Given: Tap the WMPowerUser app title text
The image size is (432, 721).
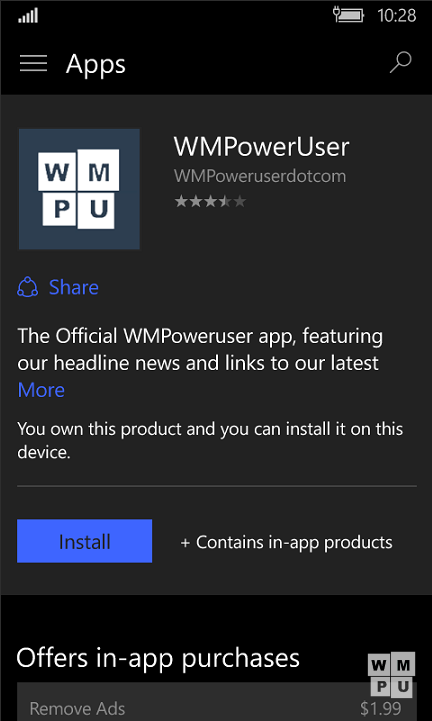Looking at the screenshot, I should [x=261, y=147].
